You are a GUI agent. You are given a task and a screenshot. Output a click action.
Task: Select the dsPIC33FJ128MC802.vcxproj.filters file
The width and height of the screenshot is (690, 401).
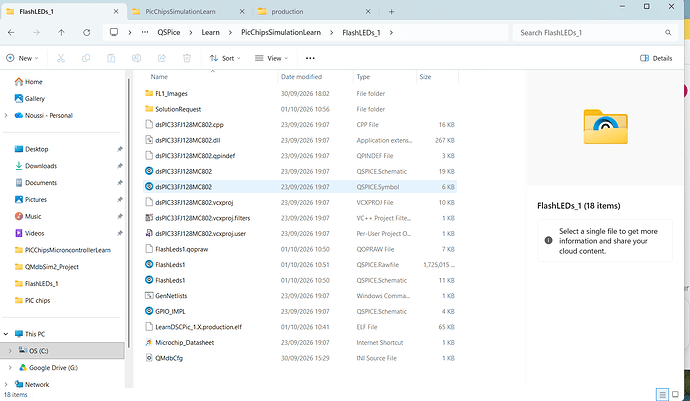[202, 218]
